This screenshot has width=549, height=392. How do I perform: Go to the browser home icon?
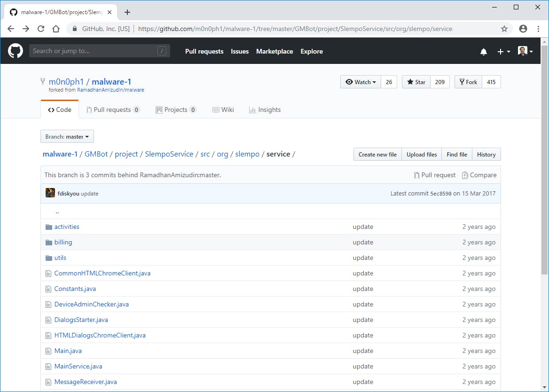(56, 29)
